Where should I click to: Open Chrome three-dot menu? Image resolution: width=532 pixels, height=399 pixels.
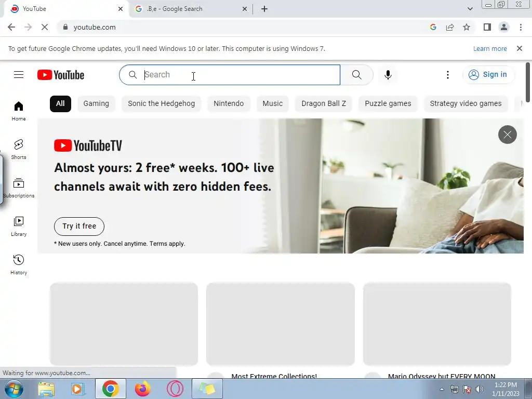(x=521, y=27)
